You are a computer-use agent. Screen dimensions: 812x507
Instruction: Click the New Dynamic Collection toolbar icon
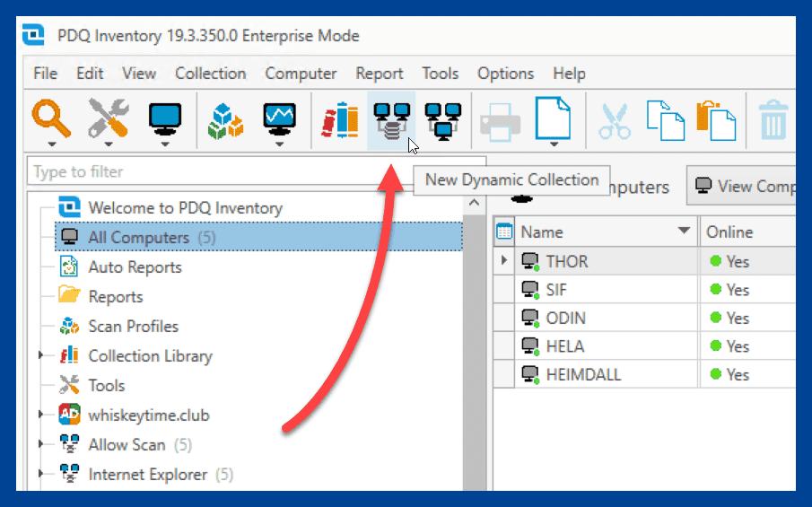[391, 120]
